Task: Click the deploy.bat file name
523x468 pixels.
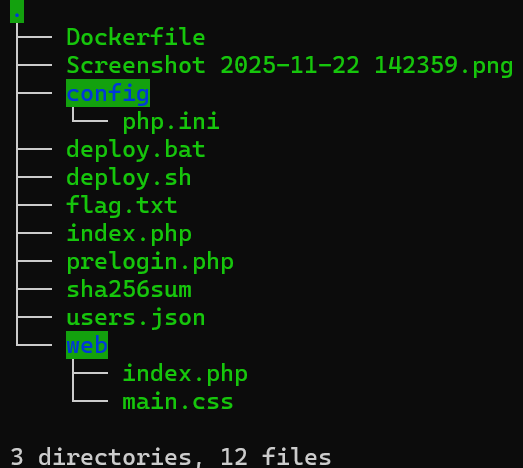Action: 136,150
